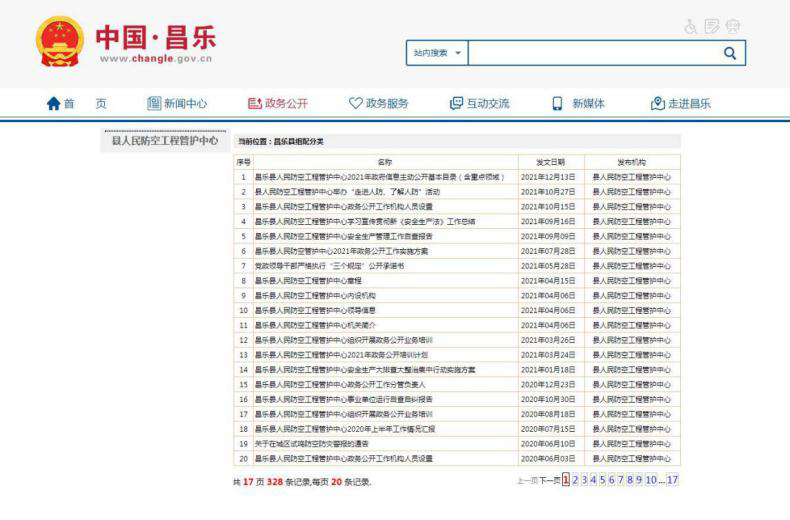
Task: Expand the 站内搜索 dropdown
Action: coord(437,53)
